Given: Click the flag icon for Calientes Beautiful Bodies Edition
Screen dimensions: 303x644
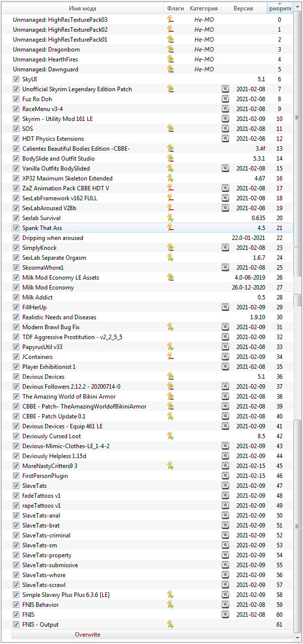Looking at the screenshot, I should click(171, 149).
